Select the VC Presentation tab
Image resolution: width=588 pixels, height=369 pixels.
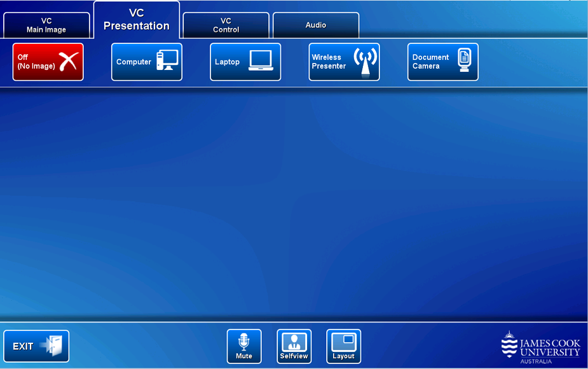click(x=137, y=20)
